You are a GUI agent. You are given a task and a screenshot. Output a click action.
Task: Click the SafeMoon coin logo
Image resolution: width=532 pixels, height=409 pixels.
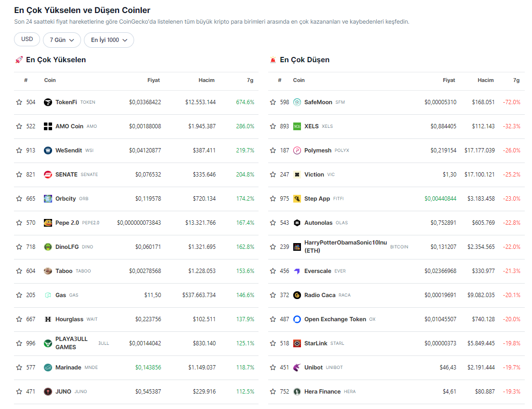297,102
